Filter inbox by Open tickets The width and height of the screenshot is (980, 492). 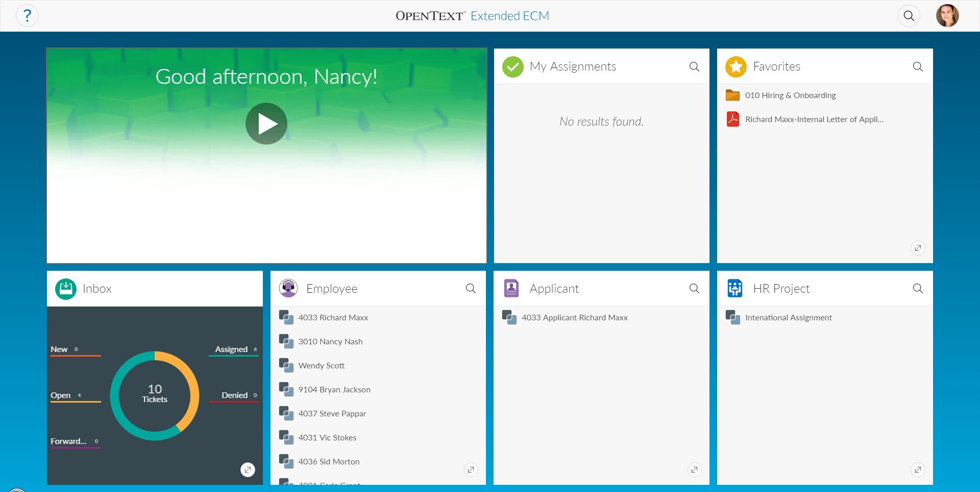(75, 396)
